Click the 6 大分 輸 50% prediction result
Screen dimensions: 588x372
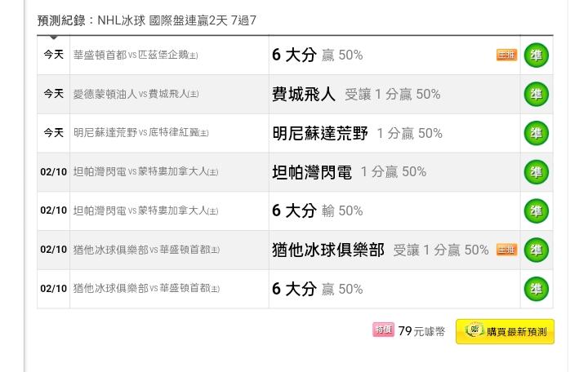click(318, 211)
